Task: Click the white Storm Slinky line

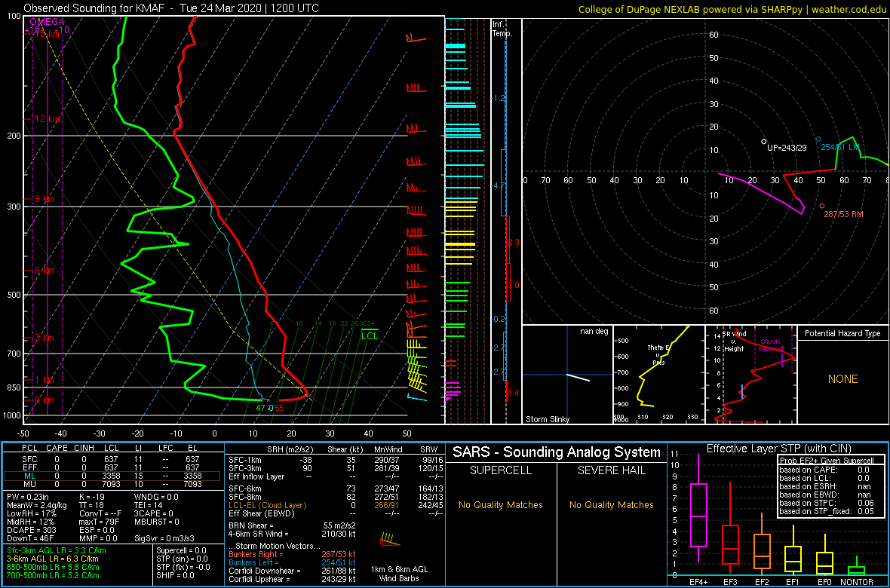Action: [x=579, y=378]
